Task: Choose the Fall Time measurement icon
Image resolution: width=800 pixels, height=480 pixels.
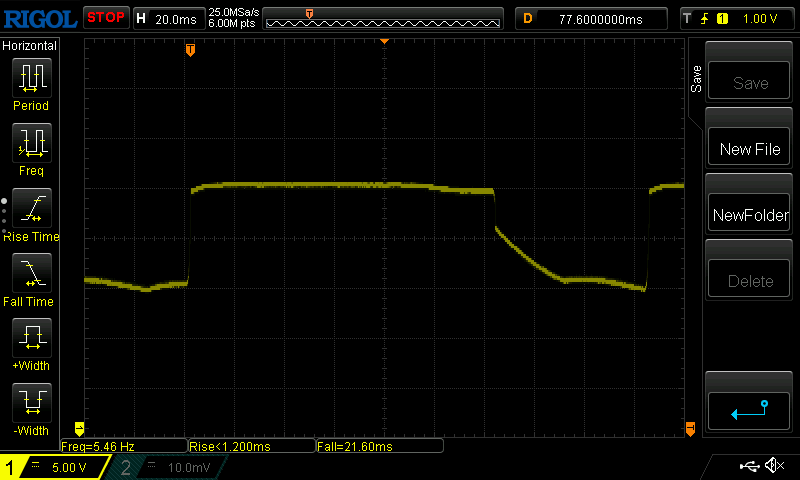Action: click(x=31, y=273)
